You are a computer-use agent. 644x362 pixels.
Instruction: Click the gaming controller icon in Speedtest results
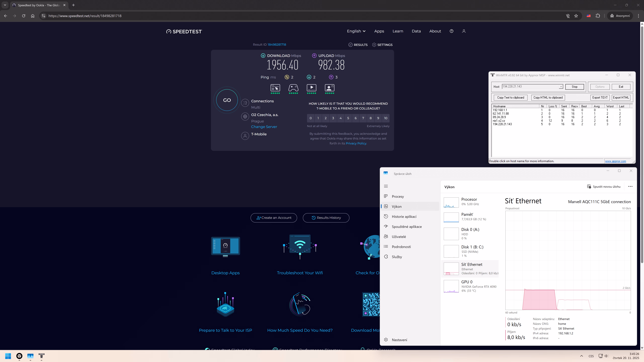[x=293, y=88]
